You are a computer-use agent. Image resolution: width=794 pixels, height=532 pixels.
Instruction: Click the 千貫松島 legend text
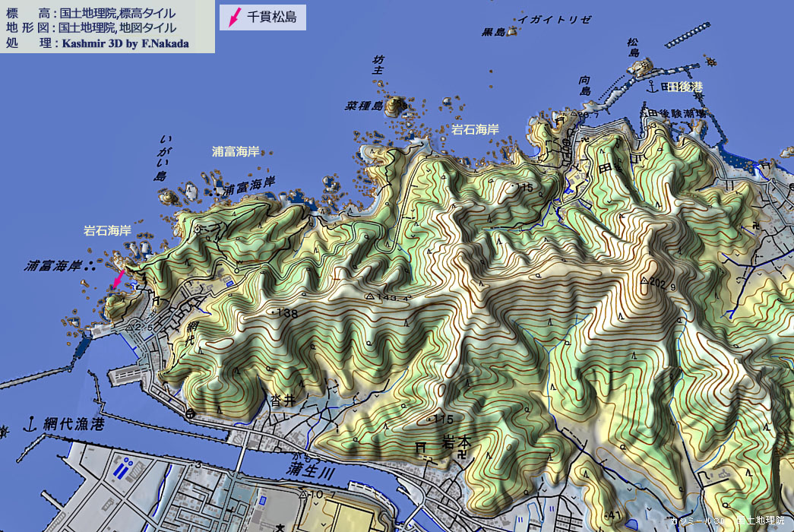(272, 17)
